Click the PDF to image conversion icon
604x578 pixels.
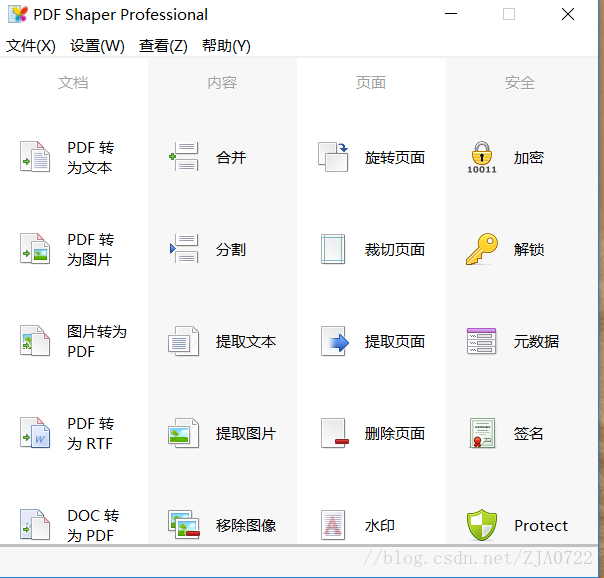[x=35, y=249]
